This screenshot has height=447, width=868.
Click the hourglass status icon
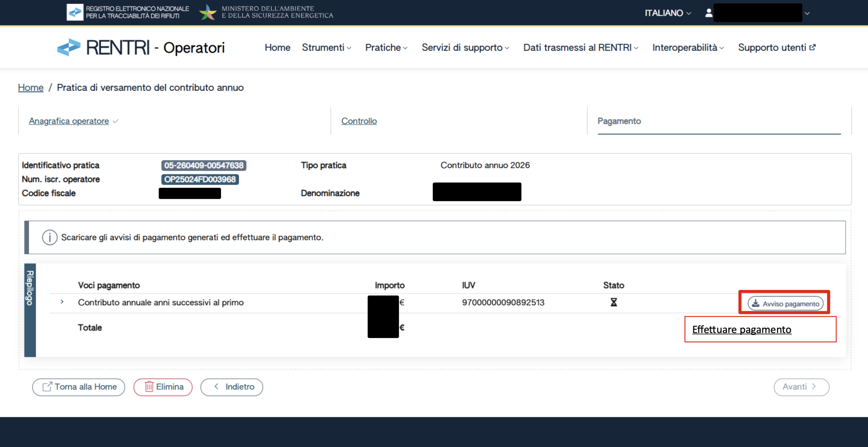(x=613, y=302)
